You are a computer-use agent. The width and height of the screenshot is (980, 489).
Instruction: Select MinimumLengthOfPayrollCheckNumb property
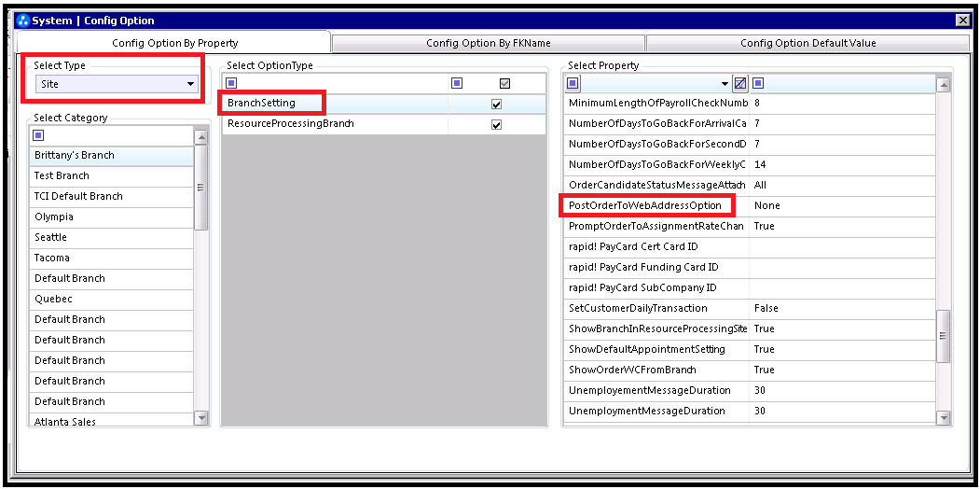coord(656,104)
